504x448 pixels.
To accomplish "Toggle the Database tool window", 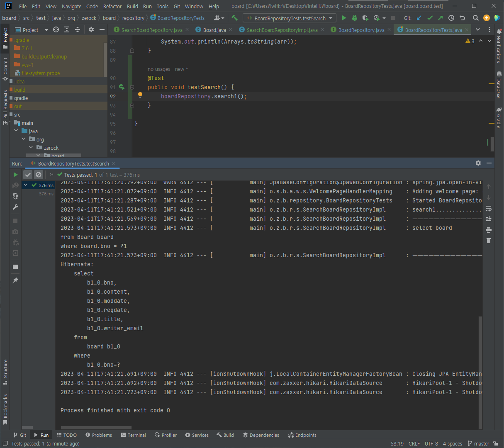I will click(499, 85).
